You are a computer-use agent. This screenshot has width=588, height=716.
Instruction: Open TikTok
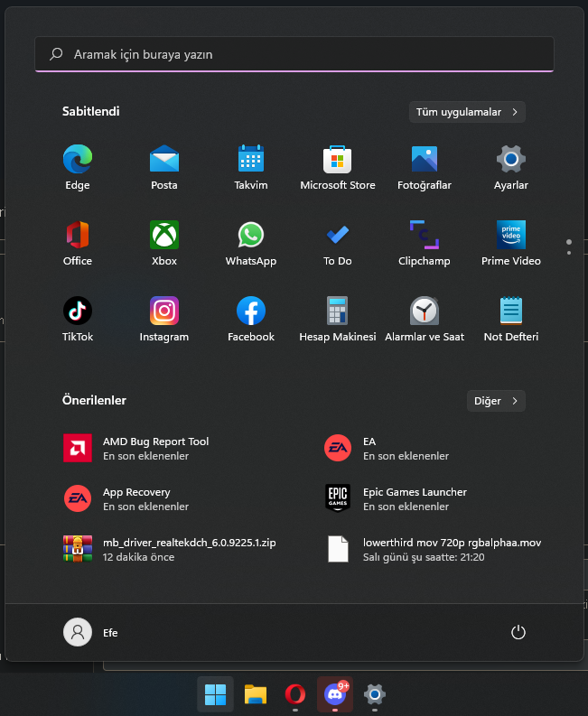(77, 319)
